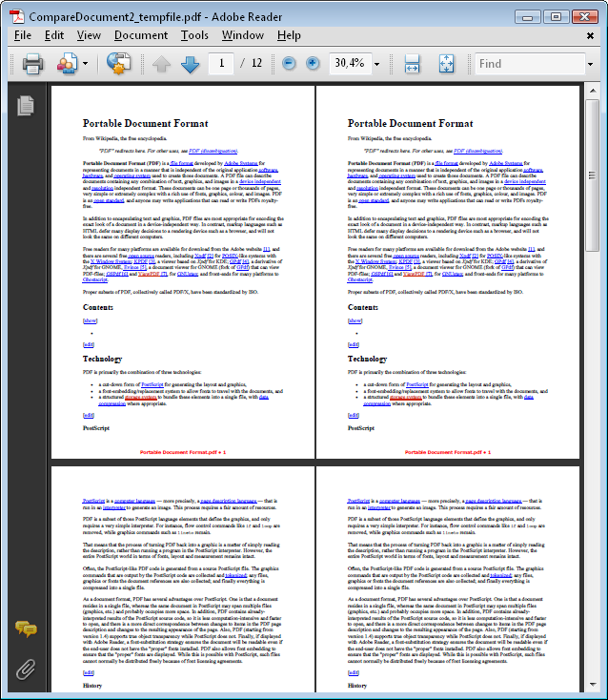Click the 'show' link under Contents, left page
Image resolution: width=608 pixels, height=700 pixels.
click(89, 320)
